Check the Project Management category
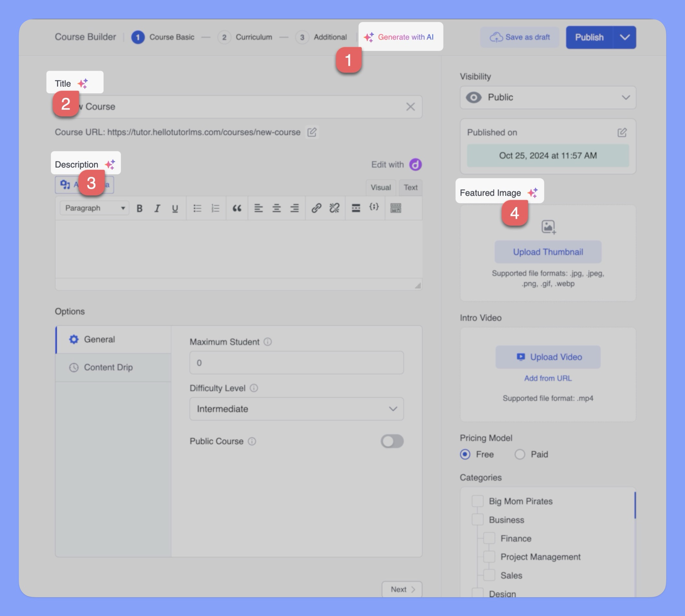Image resolution: width=685 pixels, height=616 pixels. click(489, 557)
